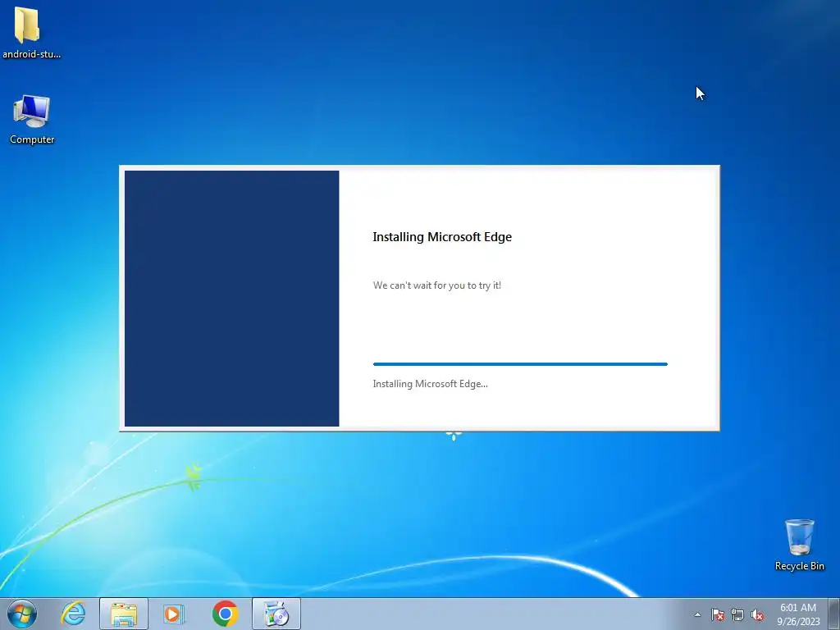Open Action Center flag icon
The height and width of the screenshot is (630, 840).
[717, 614]
